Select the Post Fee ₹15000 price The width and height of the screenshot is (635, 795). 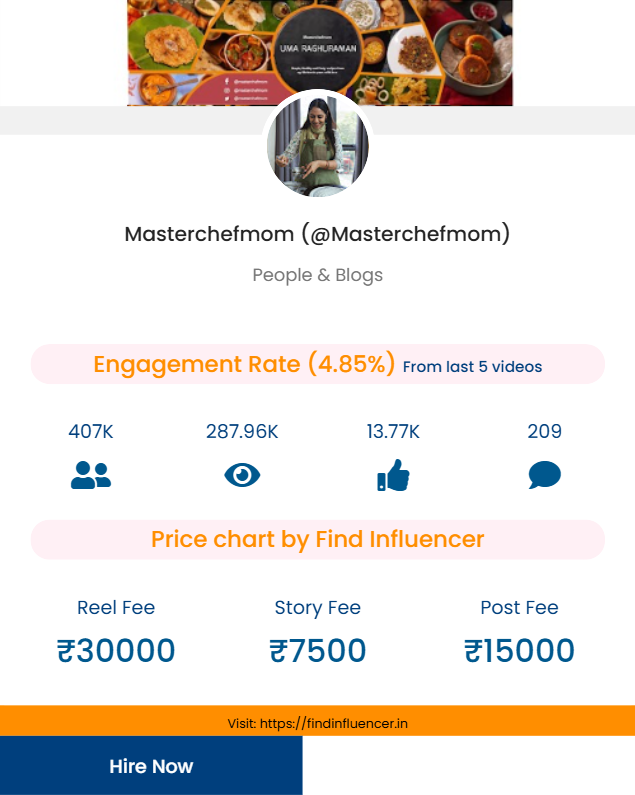click(x=519, y=651)
